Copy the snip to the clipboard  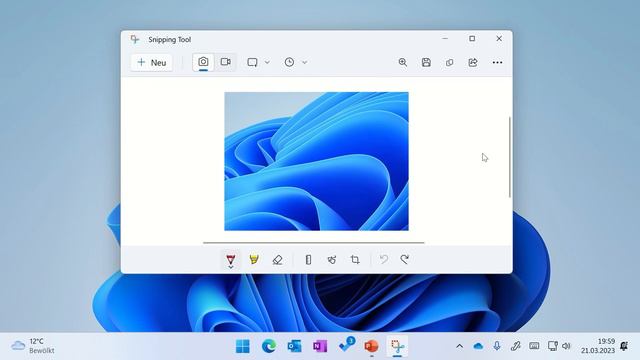point(449,62)
